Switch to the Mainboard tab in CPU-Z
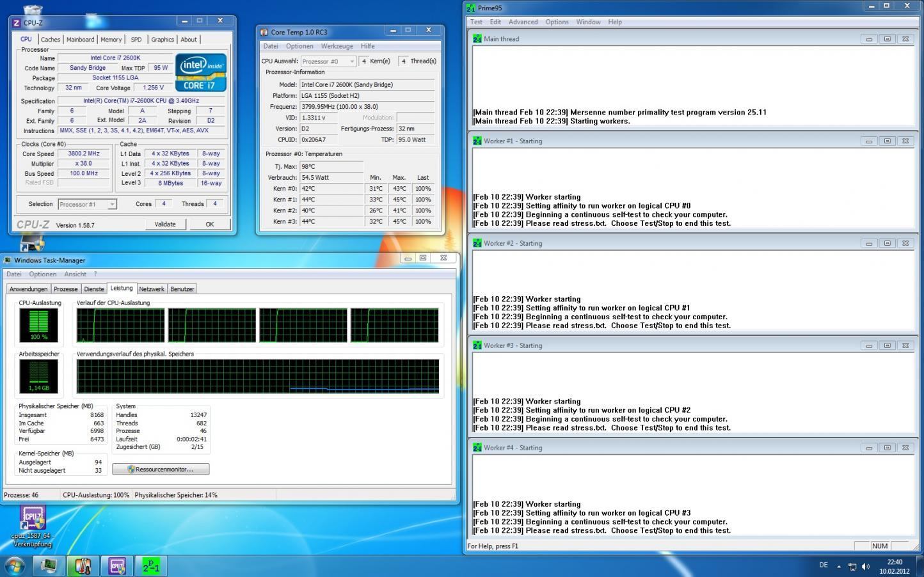Image resolution: width=924 pixels, height=577 pixels. 81,40
